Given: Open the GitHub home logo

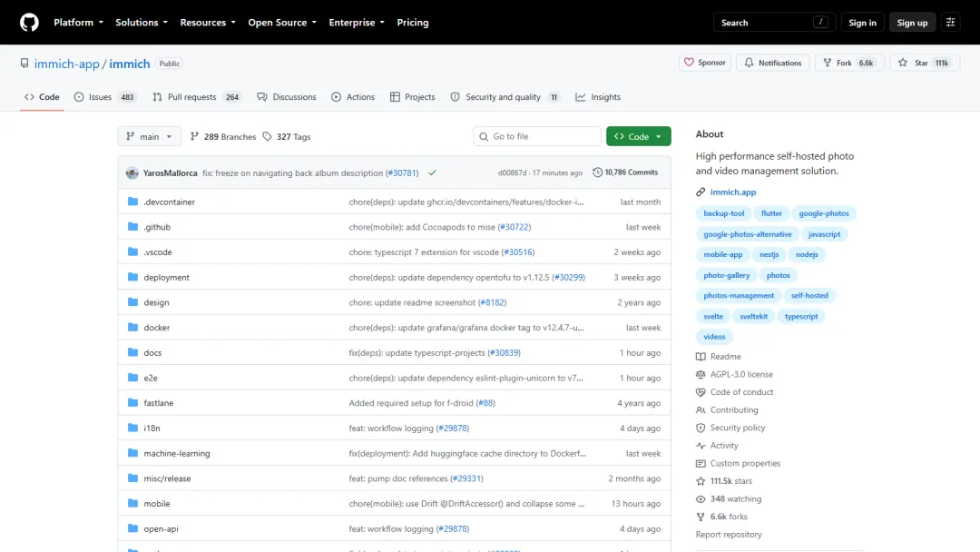Looking at the screenshot, I should pyautogui.click(x=29, y=23).
